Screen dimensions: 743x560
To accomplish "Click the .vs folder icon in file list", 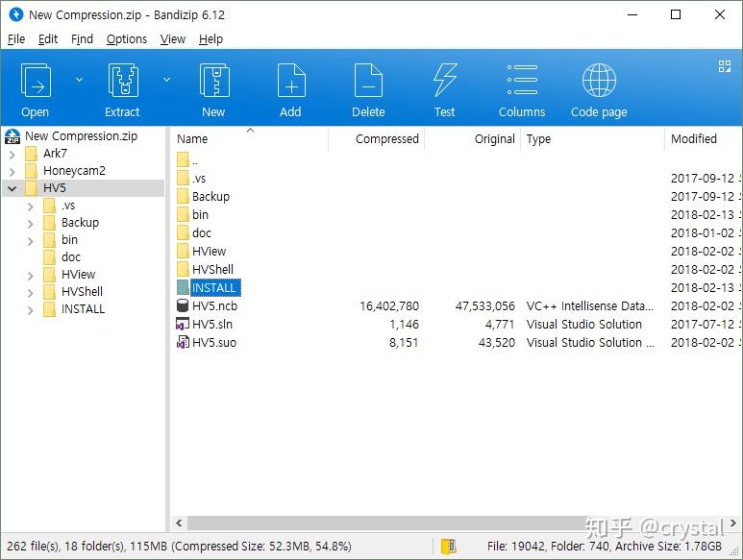I will pyautogui.click(x=183, y=178).
